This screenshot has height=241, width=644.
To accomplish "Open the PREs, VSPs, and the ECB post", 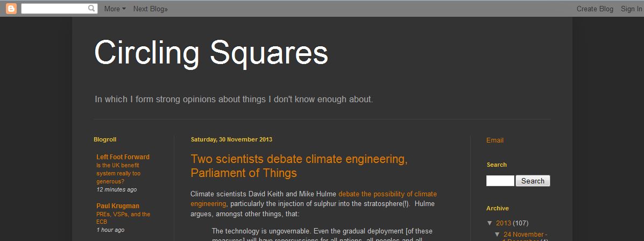I will [123, 218].
